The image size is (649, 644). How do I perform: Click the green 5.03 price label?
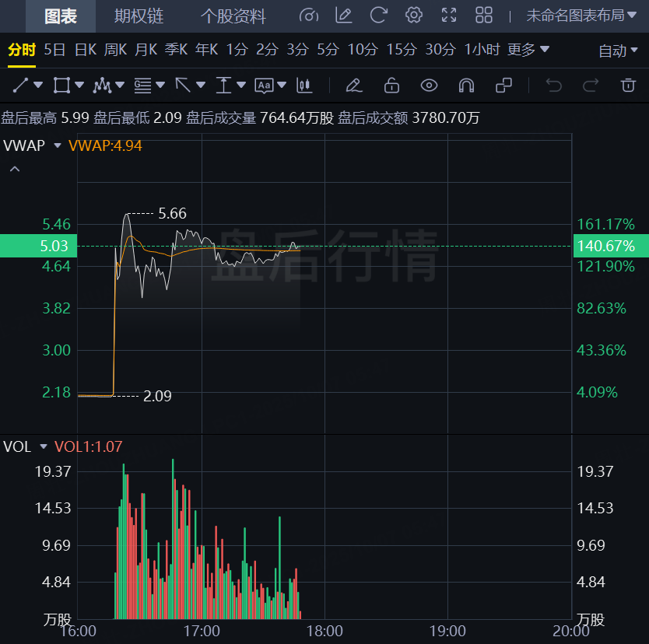[38, 246]
